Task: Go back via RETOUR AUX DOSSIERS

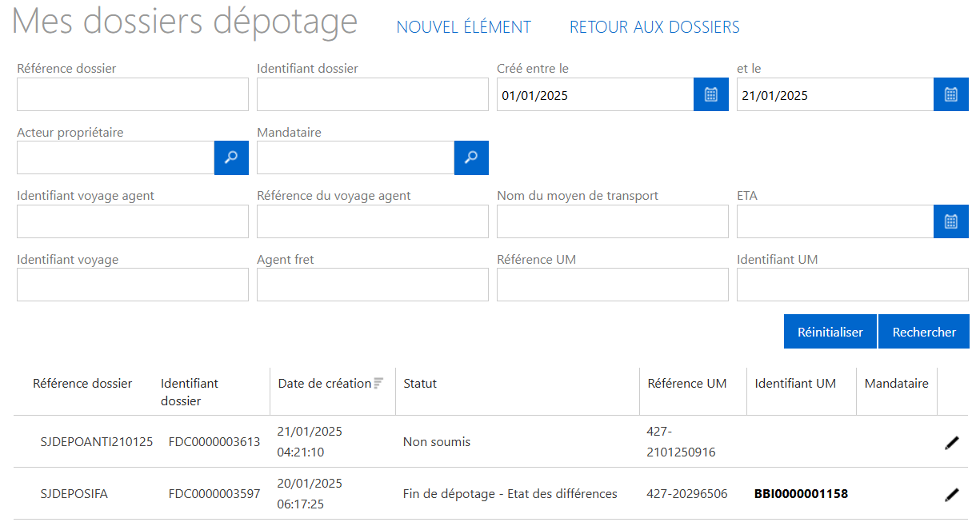Action: [654, 27]
